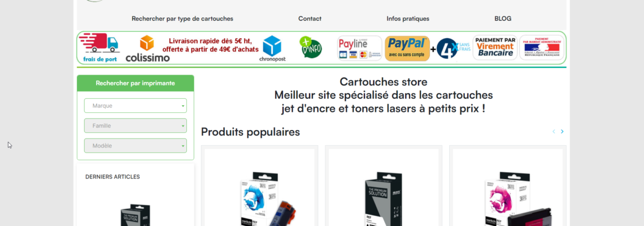The width and height of the screenshot is (644, 226).
Task: Select the cyan ink cartridge product thumbnail
Action: click(x=259, y=188)
